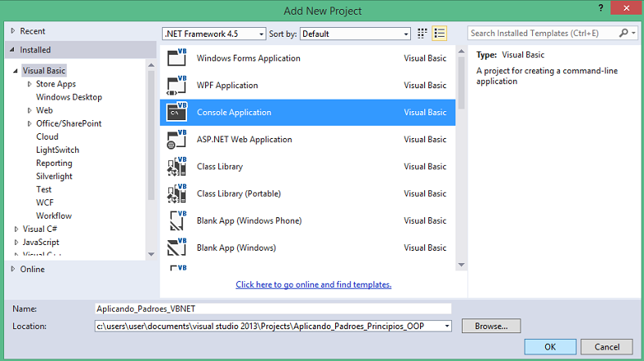Switch to small icons view

pos(423,33)
